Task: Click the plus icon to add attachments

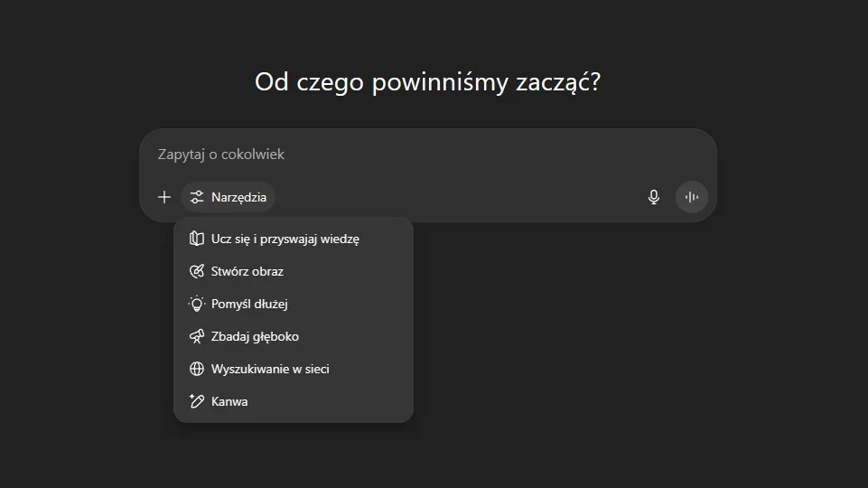Action: click(x=164, y=197)
